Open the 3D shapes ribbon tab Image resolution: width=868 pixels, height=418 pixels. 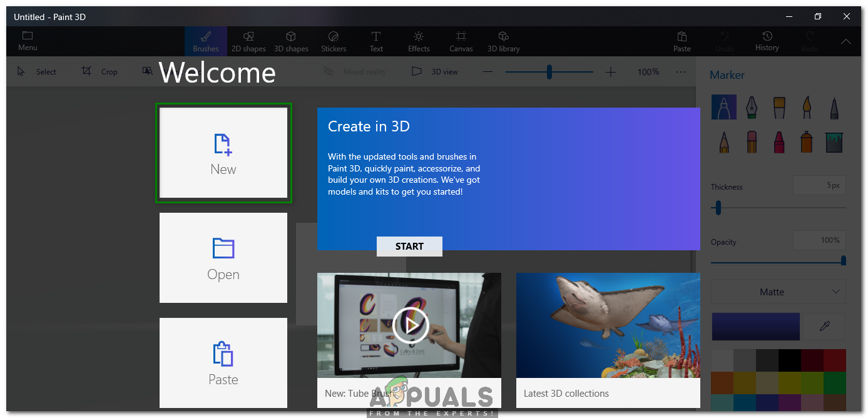(x=290, y=41)
